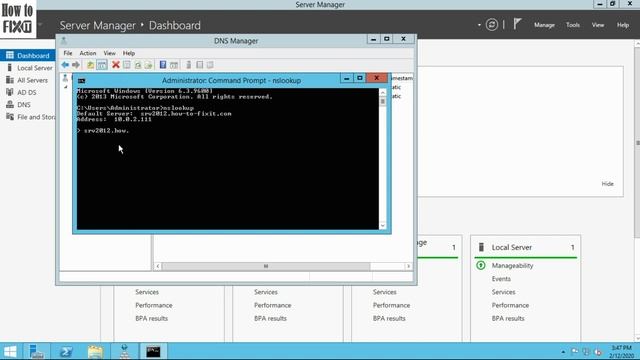Click Command Prompt scrollbar down arrow
Viewport: 640px width, 360px height.
click(x=382, y=226)
